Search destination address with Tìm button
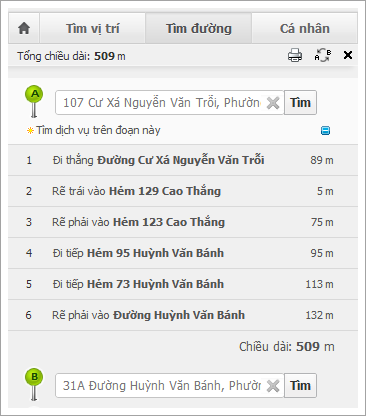 coord(300,386)
